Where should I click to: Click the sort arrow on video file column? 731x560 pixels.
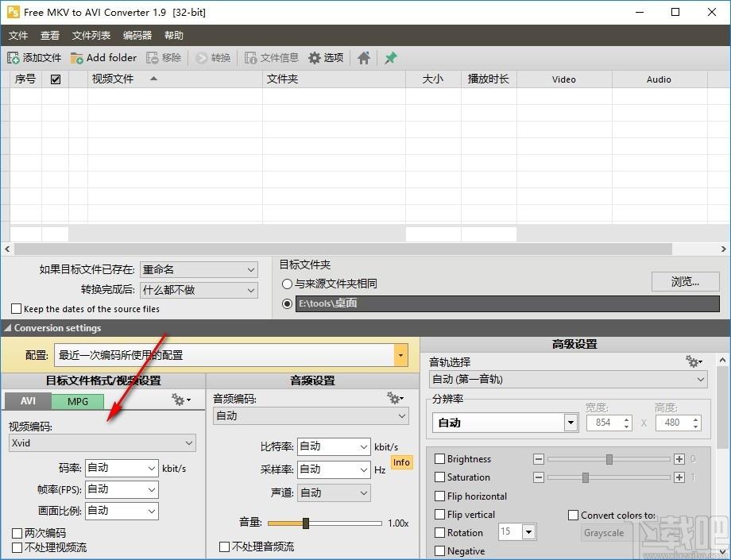153,79
